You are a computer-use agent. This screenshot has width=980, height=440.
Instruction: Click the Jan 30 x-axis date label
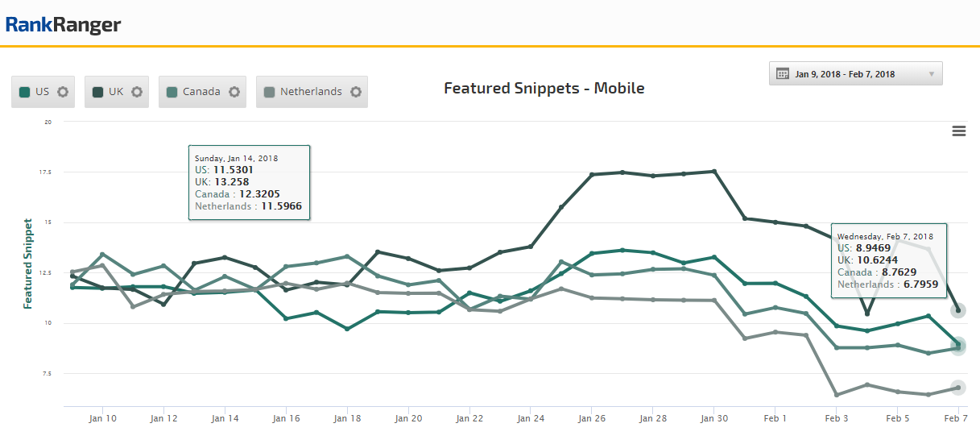coord(713,419)
